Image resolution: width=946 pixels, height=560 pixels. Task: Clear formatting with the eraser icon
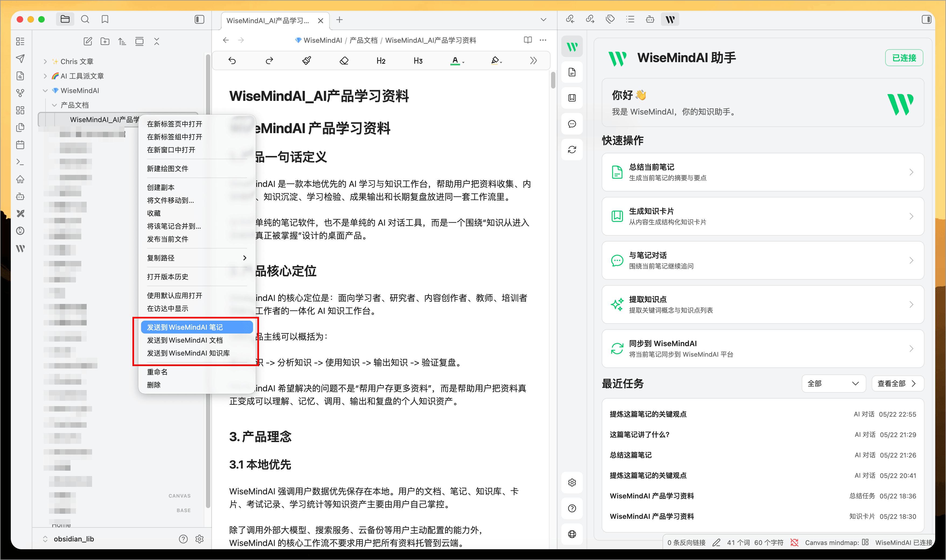[344, 60]
